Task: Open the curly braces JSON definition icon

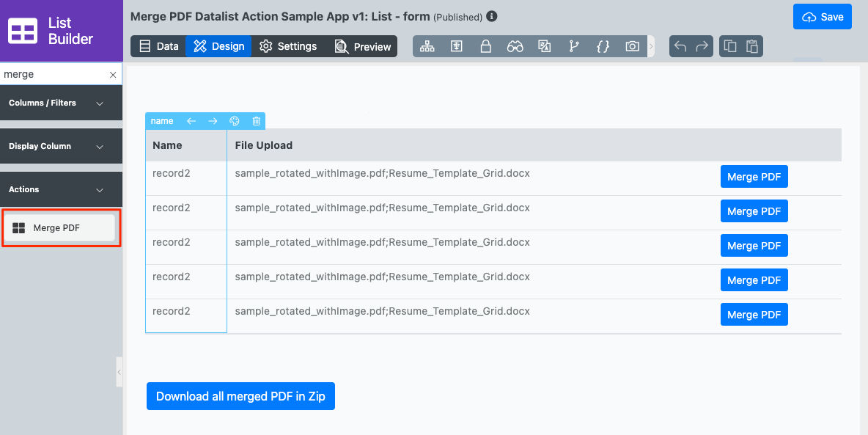Action: coord(603,46)
